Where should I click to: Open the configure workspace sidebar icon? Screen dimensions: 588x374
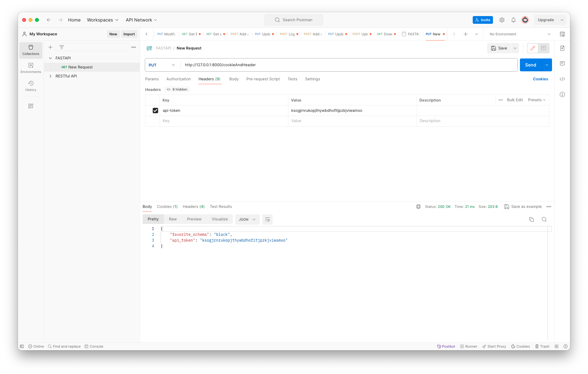click(31, 106)
